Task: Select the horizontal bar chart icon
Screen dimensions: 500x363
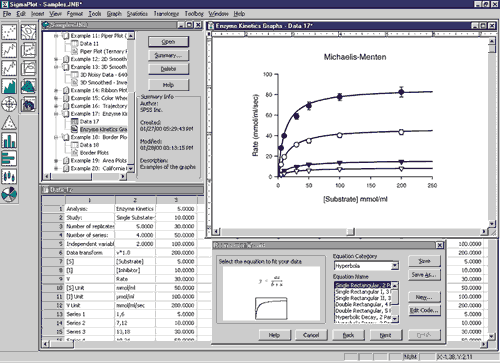Action: coord(9,158)
